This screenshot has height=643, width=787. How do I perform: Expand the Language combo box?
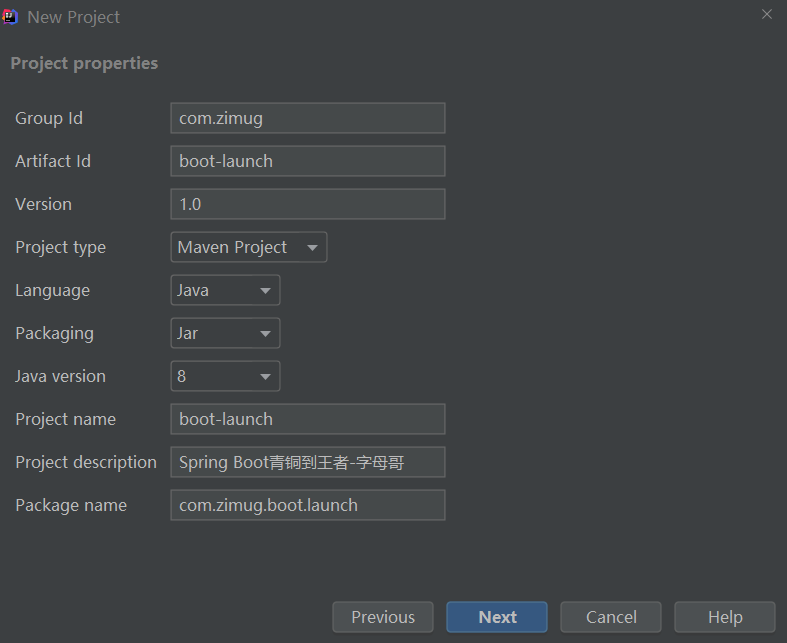pos(225,290)
